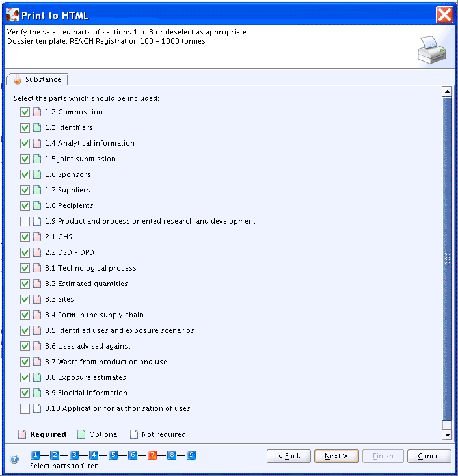Click the red document icon for 2.2 DSD - DPD
The height and width of the screenshot is (476, 458).
tap(37, 252)
